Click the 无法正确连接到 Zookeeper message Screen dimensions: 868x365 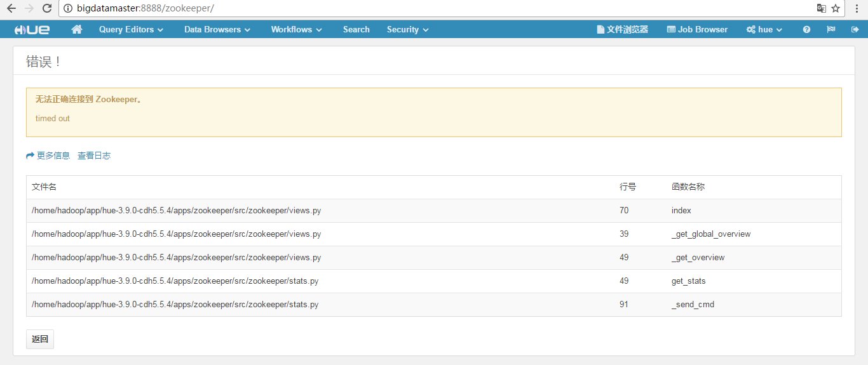click(x=88, y=100)
